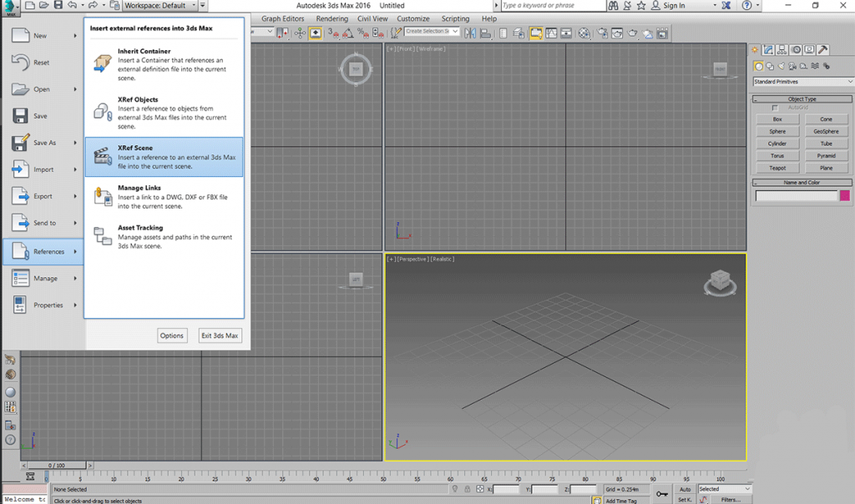This screenshot has height=504, width=855.
Task: Toggle Percent Snap icon
Action: tap(363, 33)
